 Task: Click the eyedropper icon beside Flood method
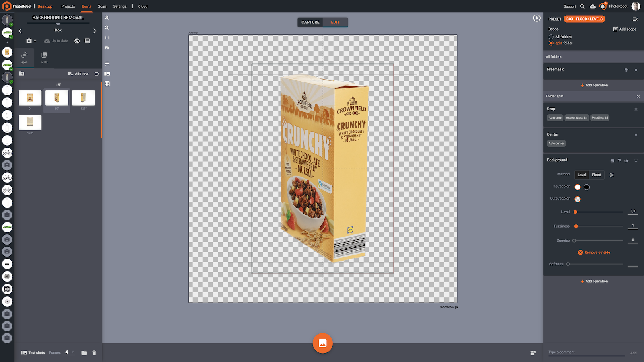coord(611,175)
